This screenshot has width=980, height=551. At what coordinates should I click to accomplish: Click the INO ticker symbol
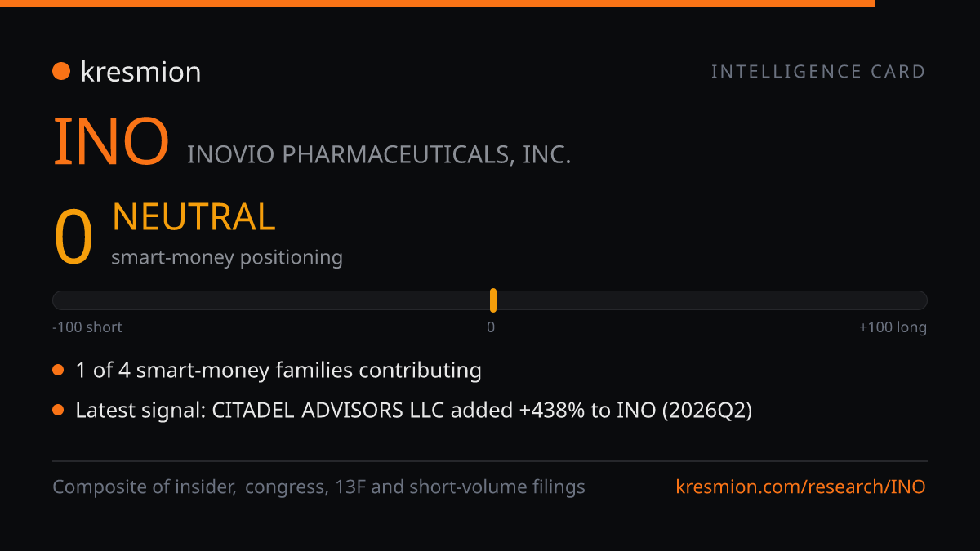111,142
